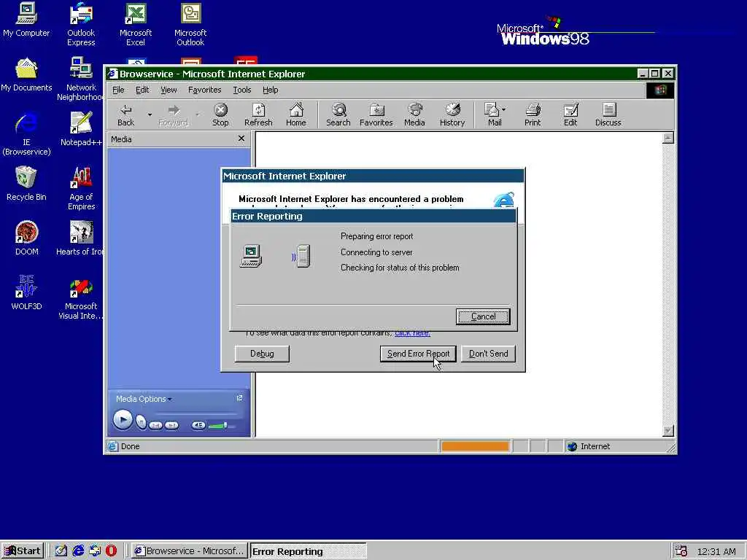747x560 pixels.
Task: Undock the media player via pop-out icon
Action: [x=239, y=397]
